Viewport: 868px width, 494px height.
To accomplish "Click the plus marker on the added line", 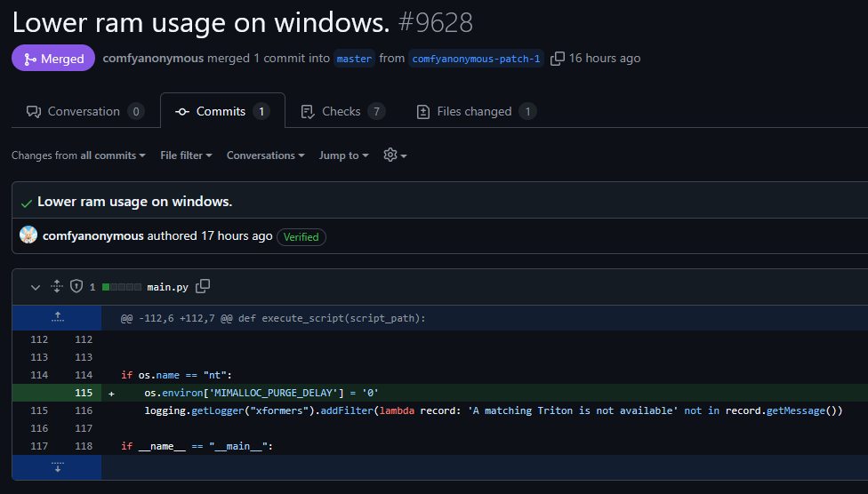I will (x=111, y=394).
